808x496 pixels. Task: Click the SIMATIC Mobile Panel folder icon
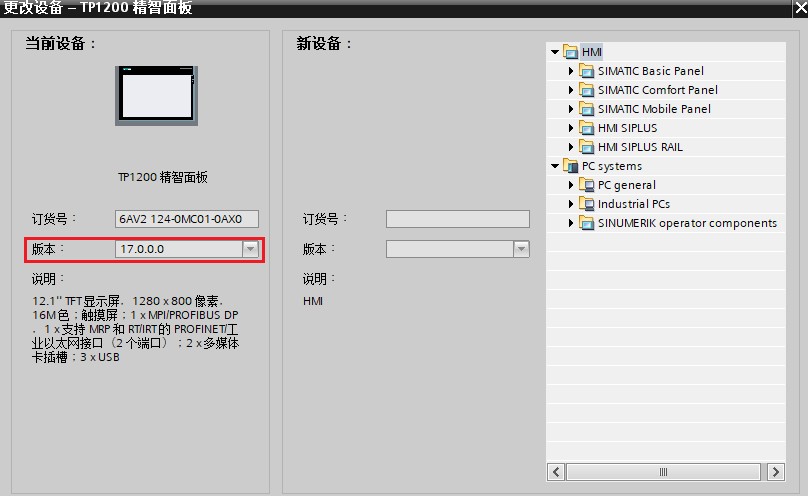587,109
